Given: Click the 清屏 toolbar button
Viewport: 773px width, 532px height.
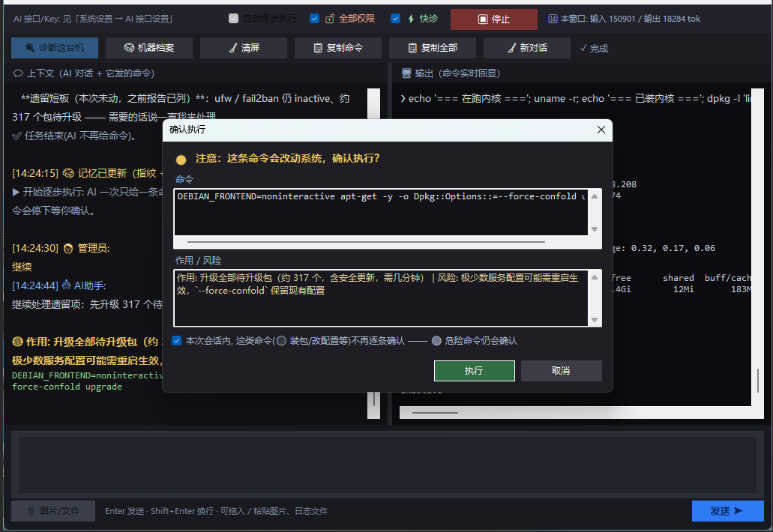Looking at the screenshot, I should click(244, 48).
